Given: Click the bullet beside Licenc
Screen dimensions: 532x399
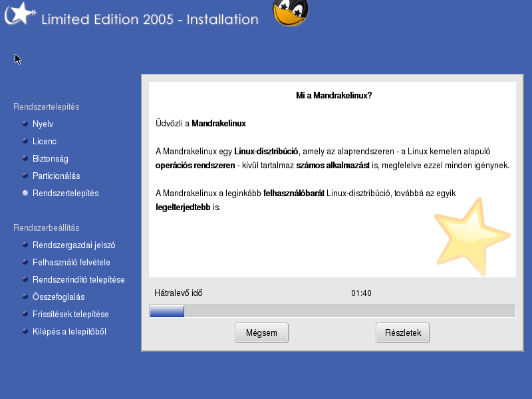Looking at the screenshot, I should pos(25,141).
